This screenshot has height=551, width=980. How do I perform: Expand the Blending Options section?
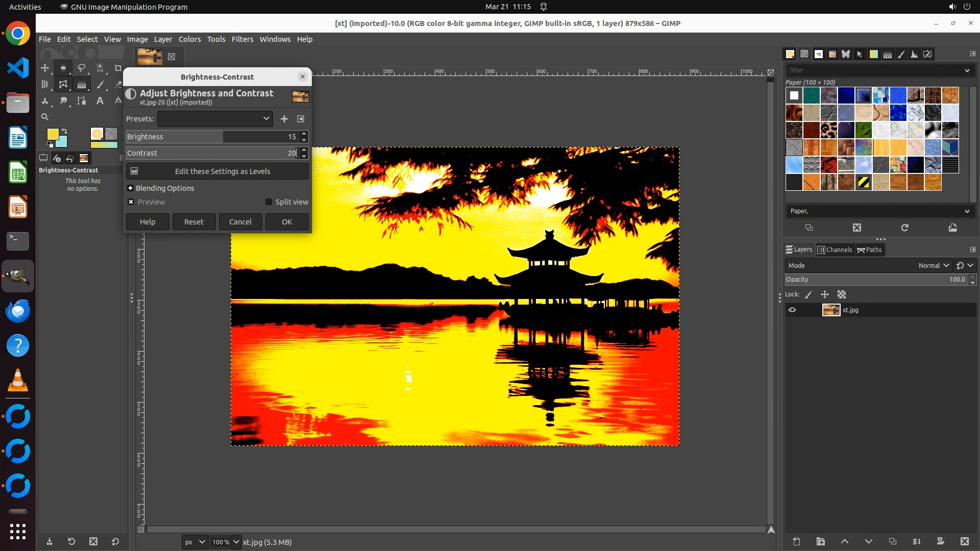pyautogui.click(x=131, y=188)
